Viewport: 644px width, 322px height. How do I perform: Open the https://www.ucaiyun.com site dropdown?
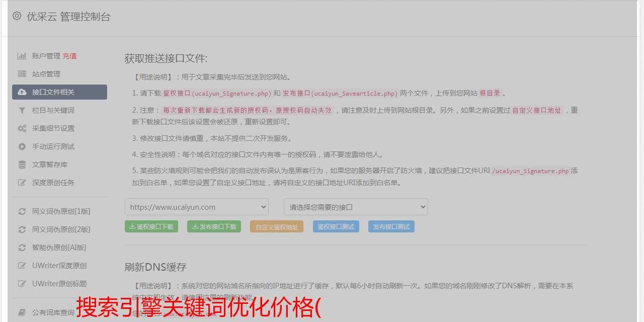[x=197, y=207]
